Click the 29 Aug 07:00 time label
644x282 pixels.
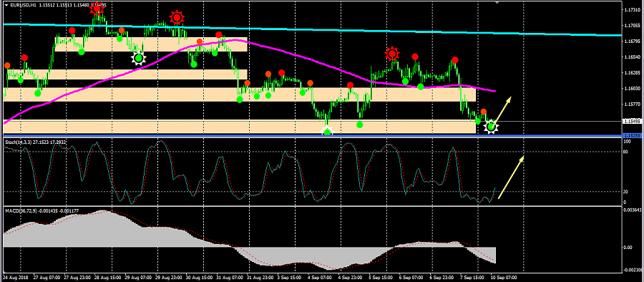coord(138,277)
